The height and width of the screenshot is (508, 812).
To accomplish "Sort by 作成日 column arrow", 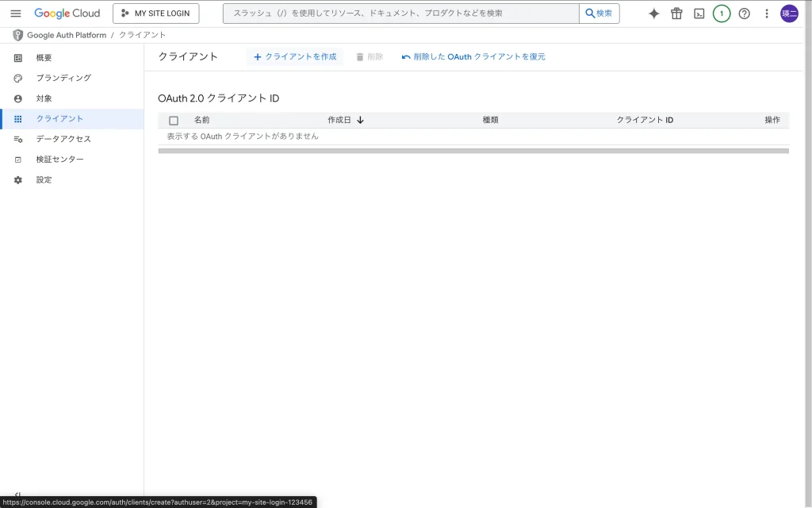I will pos(360,120).
